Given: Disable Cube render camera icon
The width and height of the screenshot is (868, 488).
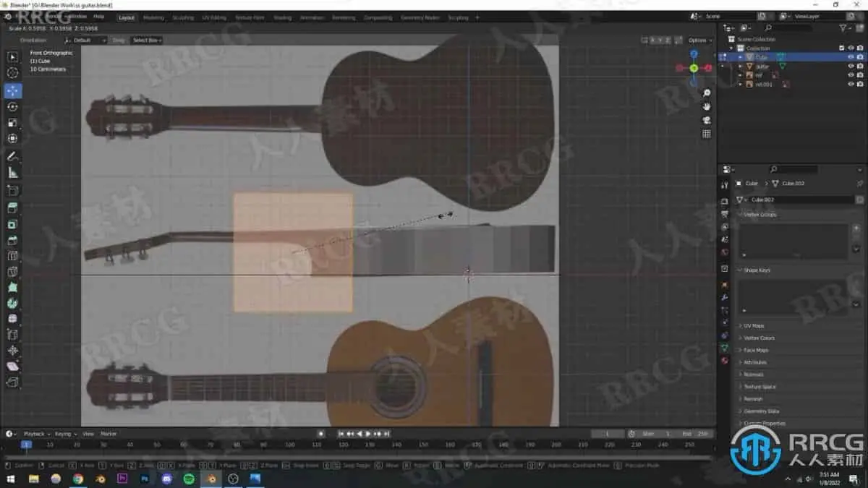Looking at the screenshot, I should pyautogui.click(x=859, y=57).
